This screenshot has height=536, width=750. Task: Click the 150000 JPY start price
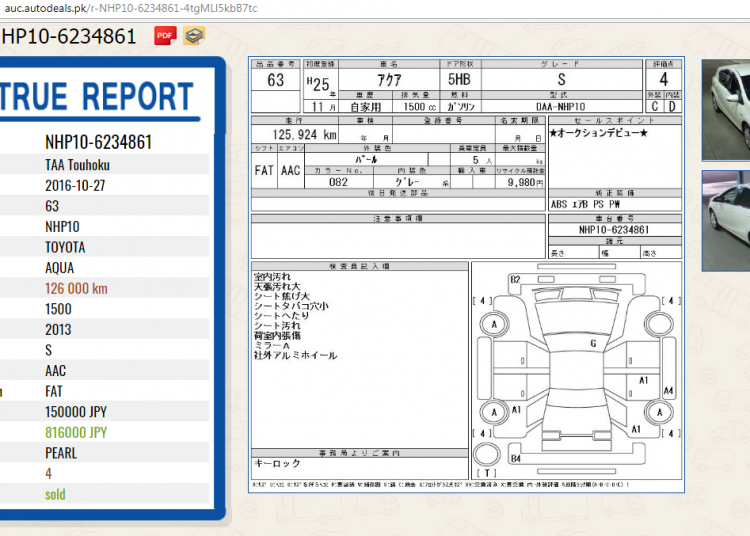coord(75,412)
